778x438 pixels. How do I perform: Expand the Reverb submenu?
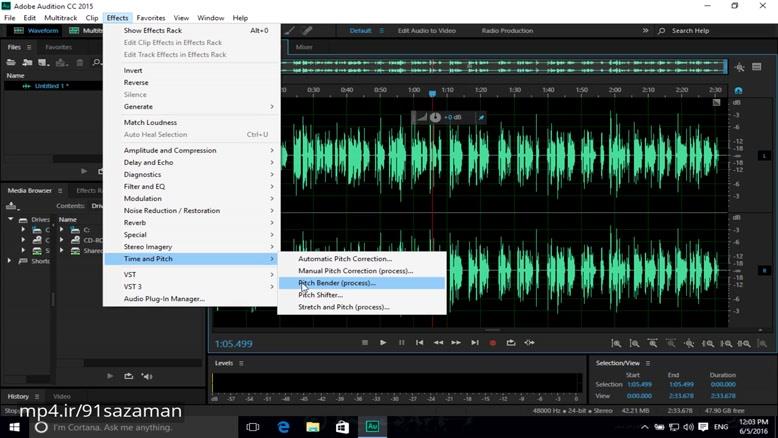(x=192, y=223)
